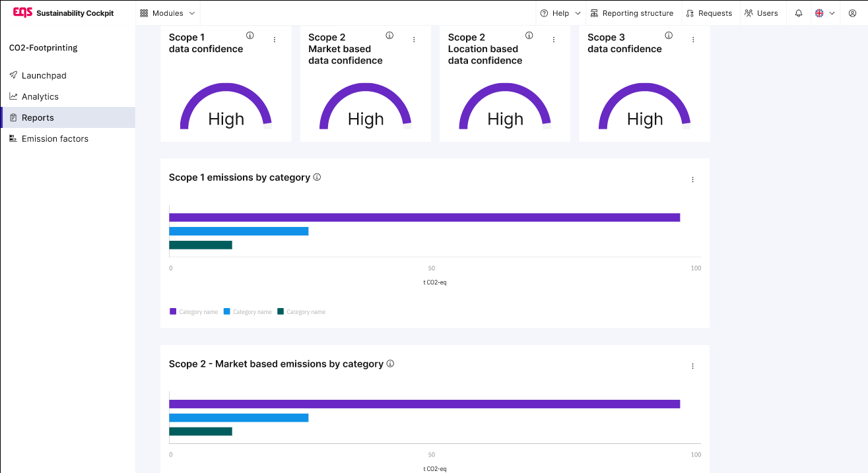This screenshot has width=868, height=473.
Task: Open the user account icon
Action: pyautogui.click(x=852, y=13)
